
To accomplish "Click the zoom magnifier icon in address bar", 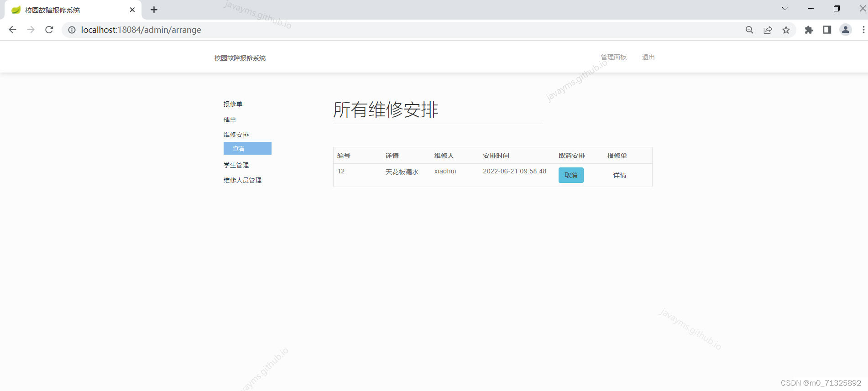I will (x=749, y=30).
